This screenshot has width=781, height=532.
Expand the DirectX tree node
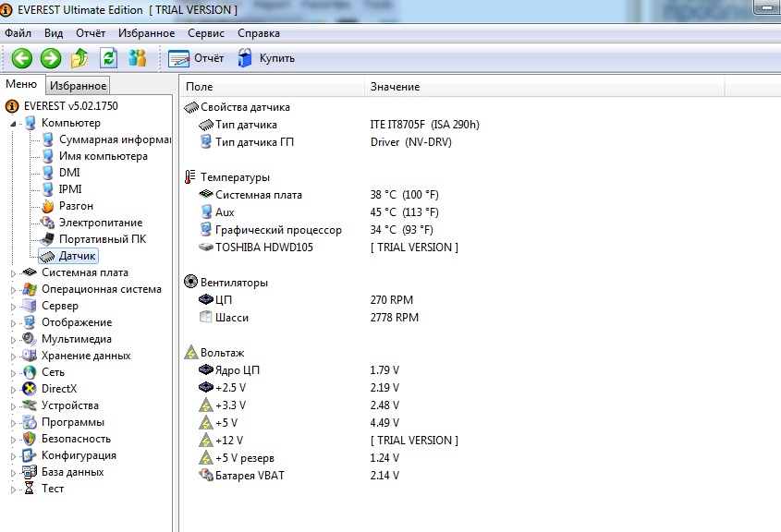pos(14,389)
